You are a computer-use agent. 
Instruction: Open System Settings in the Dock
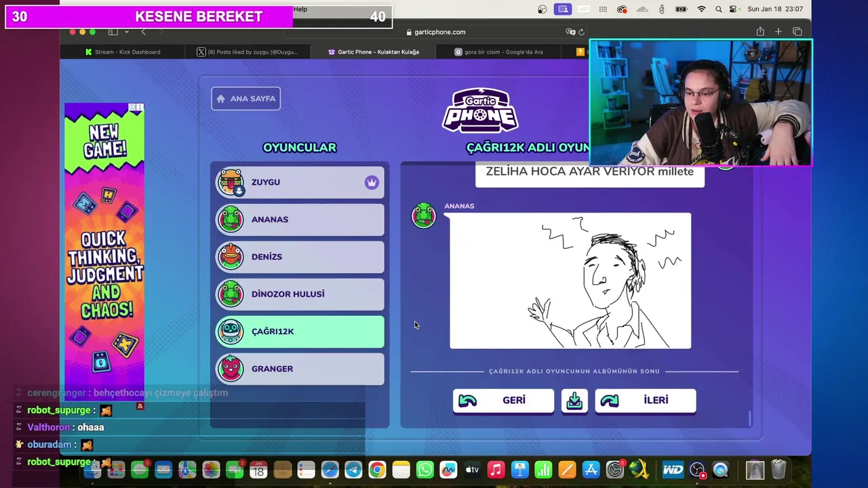click(614, 470)
